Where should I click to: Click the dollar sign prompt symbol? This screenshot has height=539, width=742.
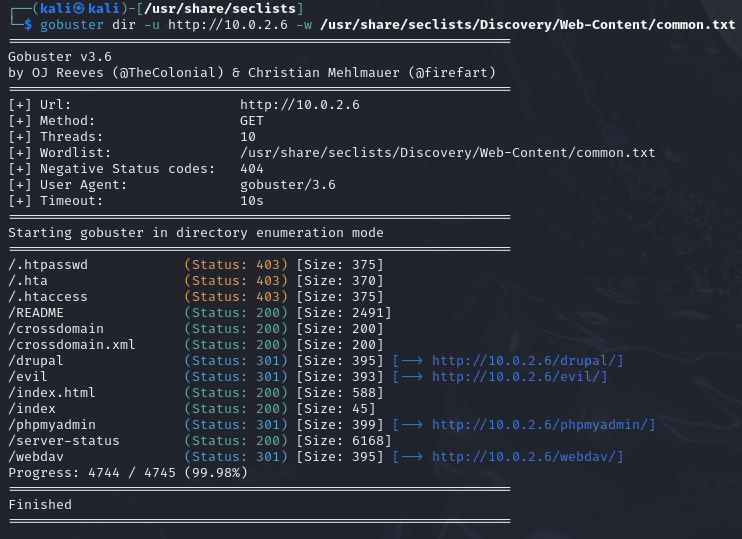[28, 24]
